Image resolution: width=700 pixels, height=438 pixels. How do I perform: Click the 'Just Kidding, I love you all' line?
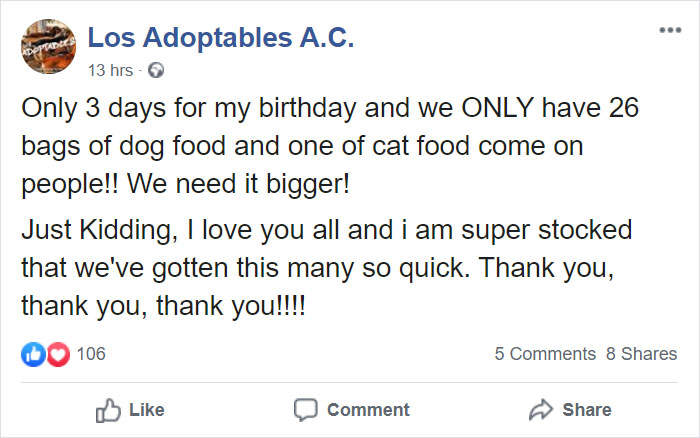[x=327, y=230]
